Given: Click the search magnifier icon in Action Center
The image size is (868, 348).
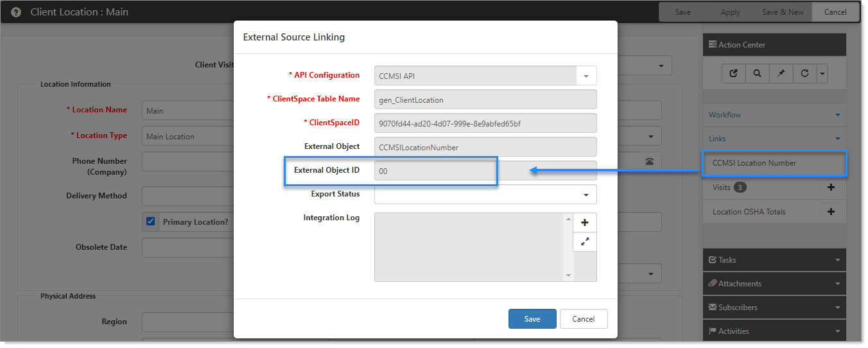Looking at the screenshot, I should pos(758,73).
